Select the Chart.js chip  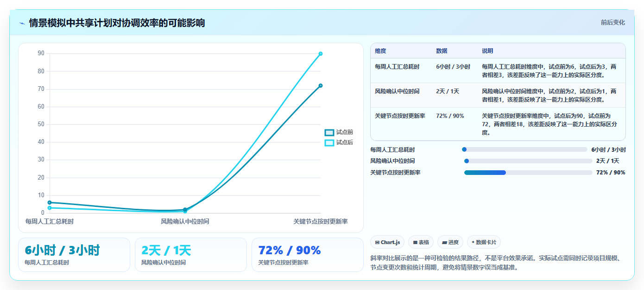pos(387,242)
